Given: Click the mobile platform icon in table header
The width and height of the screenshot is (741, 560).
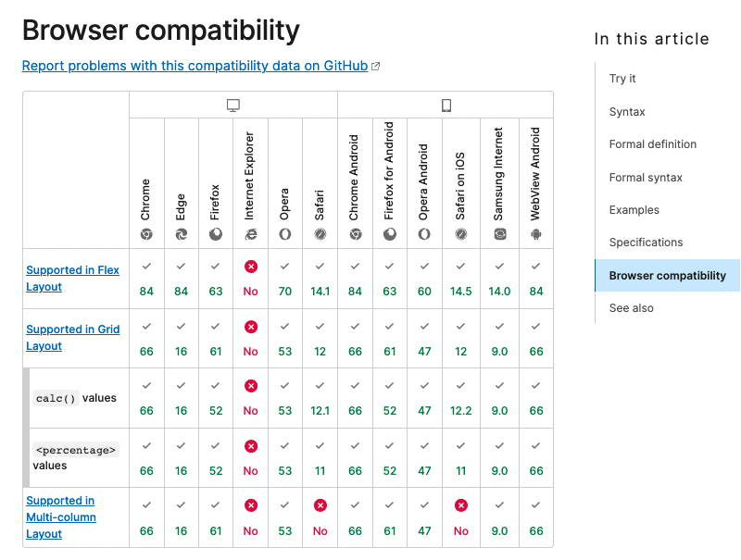Looking at the screenshot, I should (x=446, y=105).
